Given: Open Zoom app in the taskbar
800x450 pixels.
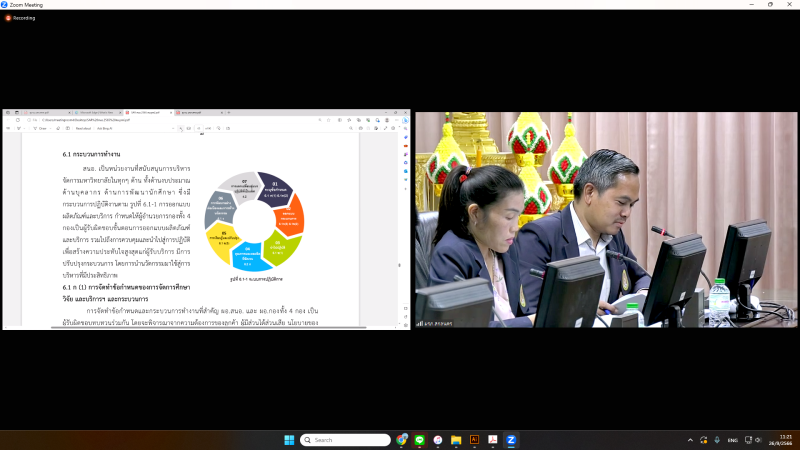Looking at the screenshot, I should click(510, 440).
